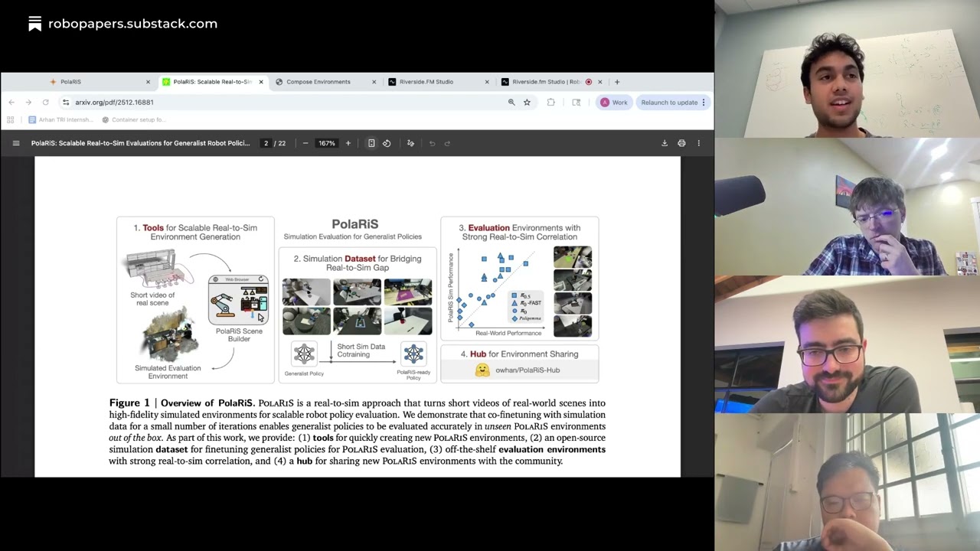Select the glasses-wearing third participant video
The image size is (980, 551).
point(848,344)
